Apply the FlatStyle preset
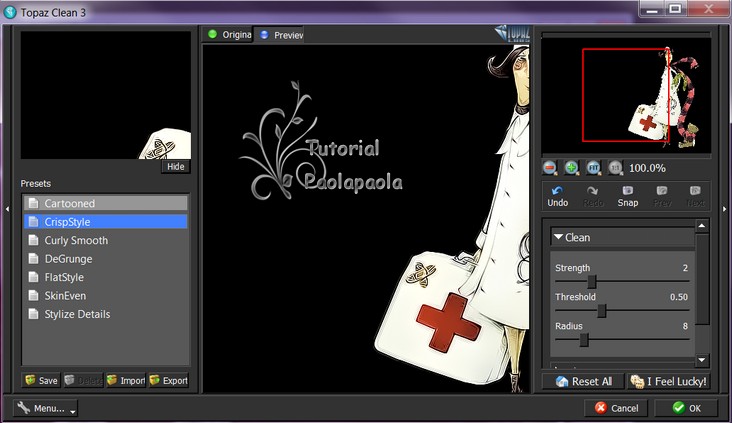This screenshot has height=423, width=732. pos(106,277)
